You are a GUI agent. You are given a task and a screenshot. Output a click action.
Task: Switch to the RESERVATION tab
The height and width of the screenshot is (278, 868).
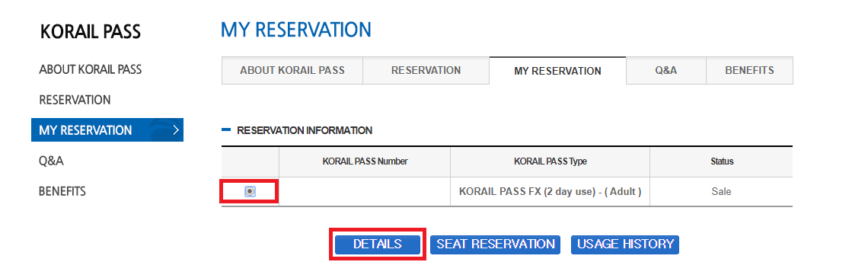point(426,71)
